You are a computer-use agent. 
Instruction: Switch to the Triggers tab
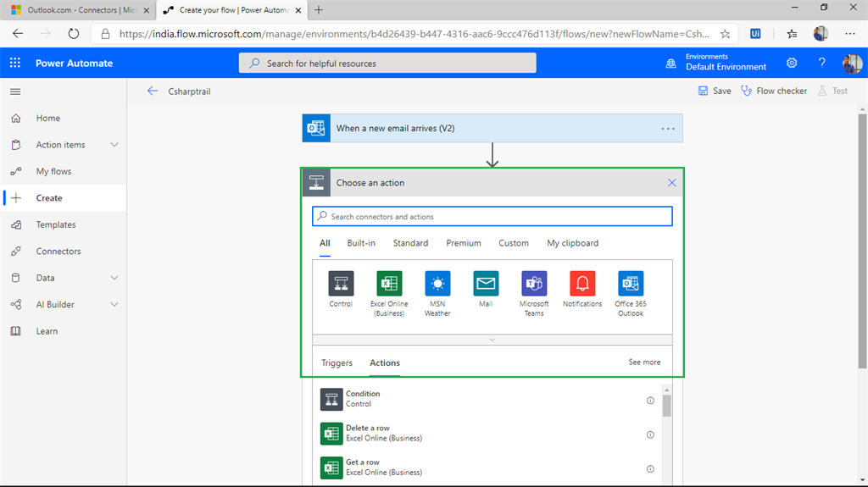(337, 363)
